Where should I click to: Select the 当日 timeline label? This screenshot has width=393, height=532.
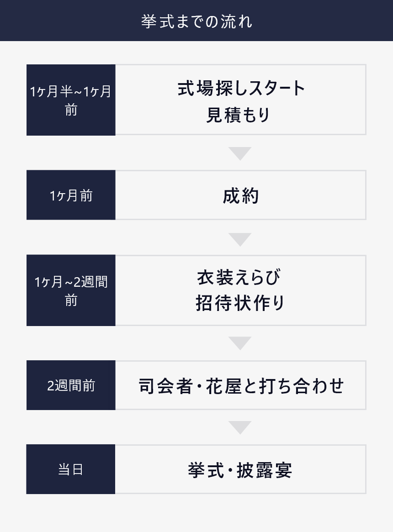coord(71,469)
